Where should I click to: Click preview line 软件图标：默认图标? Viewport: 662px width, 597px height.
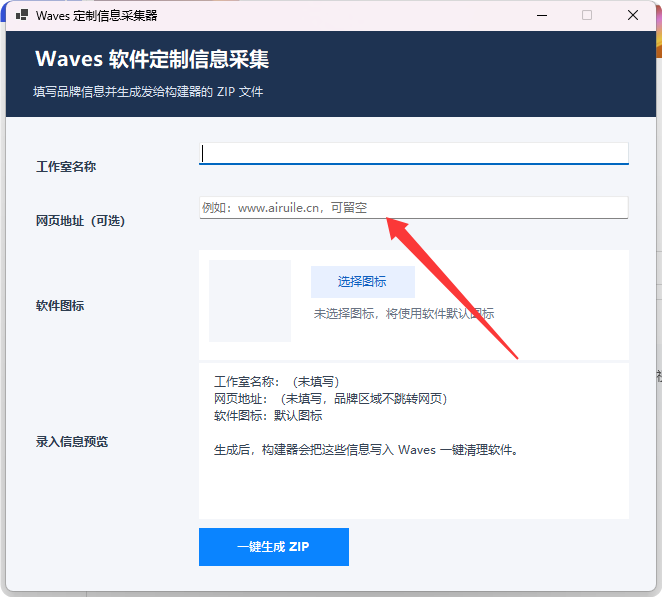[x=268, y=416]
